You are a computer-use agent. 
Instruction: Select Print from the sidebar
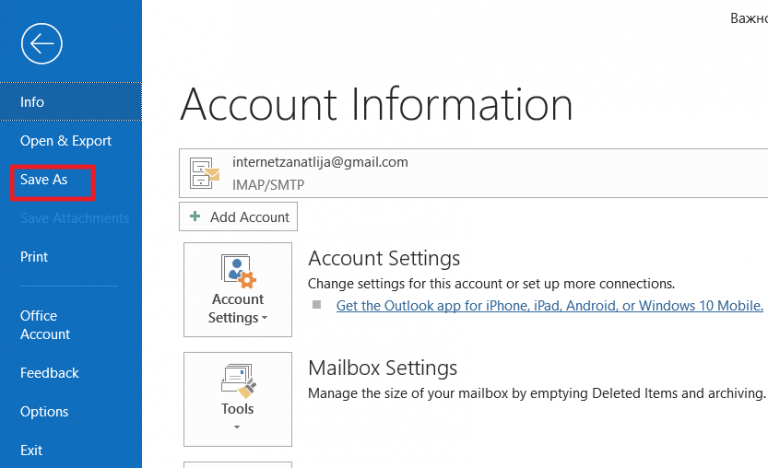coord(34,257)
